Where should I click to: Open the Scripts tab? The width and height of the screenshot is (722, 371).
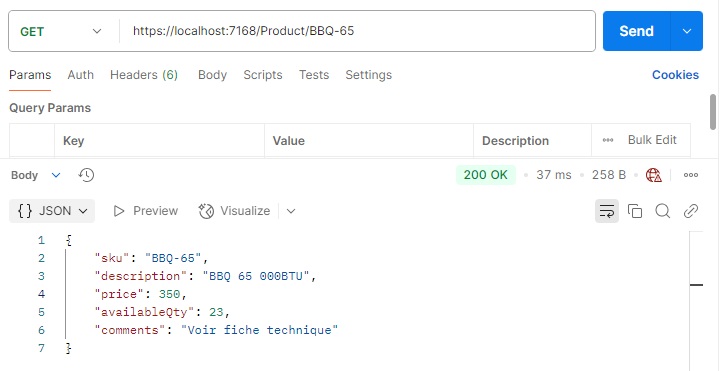[x=262, y=75]
